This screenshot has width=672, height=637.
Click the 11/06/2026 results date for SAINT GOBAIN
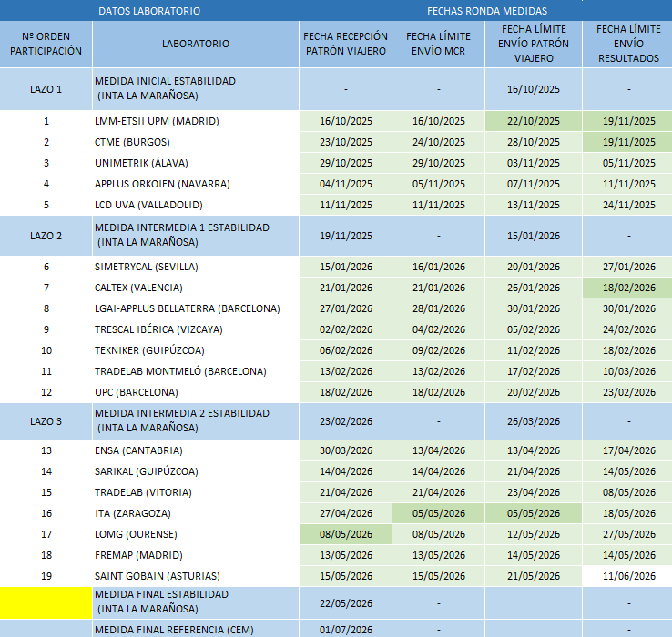628,577
